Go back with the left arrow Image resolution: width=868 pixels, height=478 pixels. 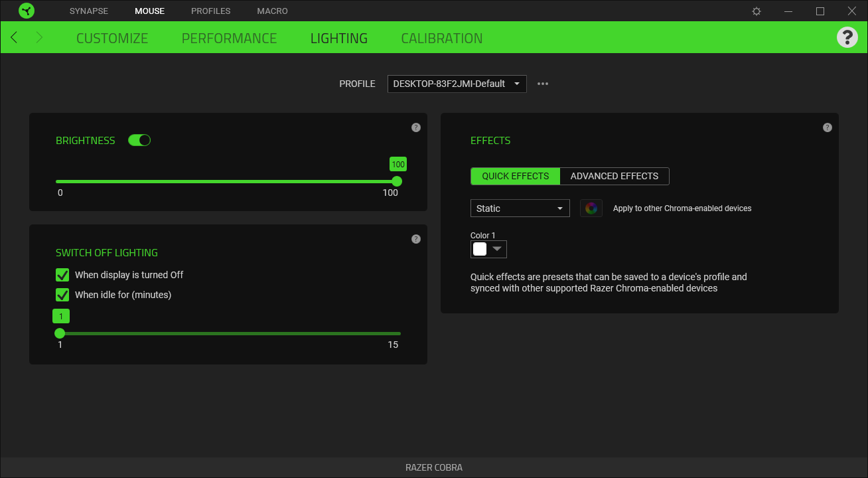(x=15, y=38)
